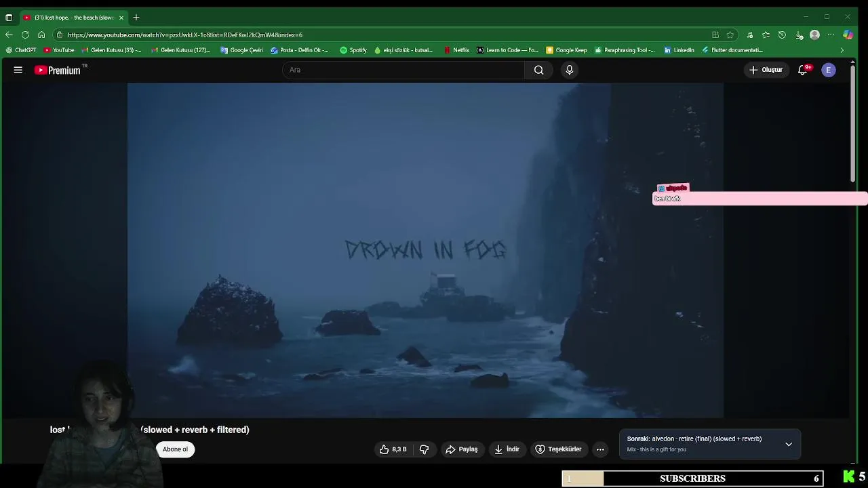The height and width of the screenshot is (488, 868).
Task: Open Teşekkürler thanks option
Action: pyautogui.click(x=559, y=449)
